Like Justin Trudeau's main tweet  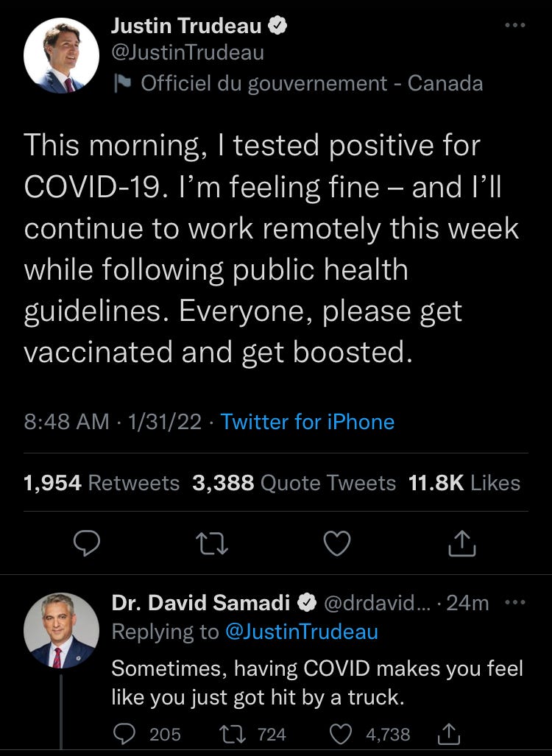337,543
